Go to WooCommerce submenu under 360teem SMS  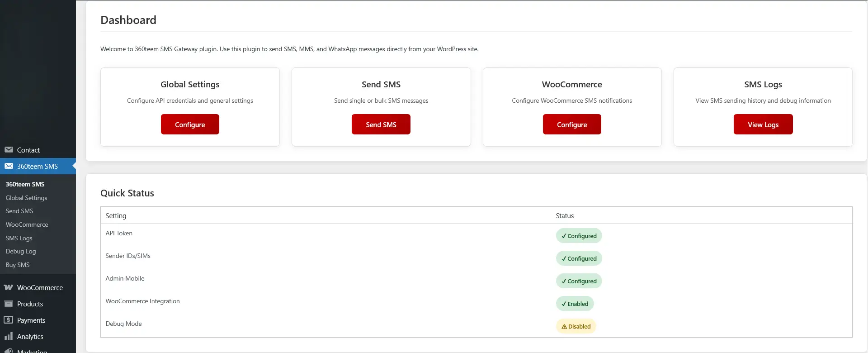point(27,224)
